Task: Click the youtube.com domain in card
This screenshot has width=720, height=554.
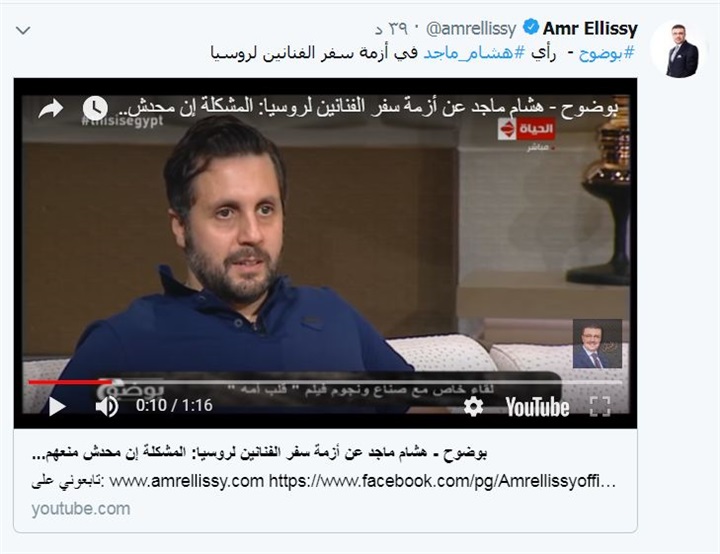Action: [x=81, y=509]
